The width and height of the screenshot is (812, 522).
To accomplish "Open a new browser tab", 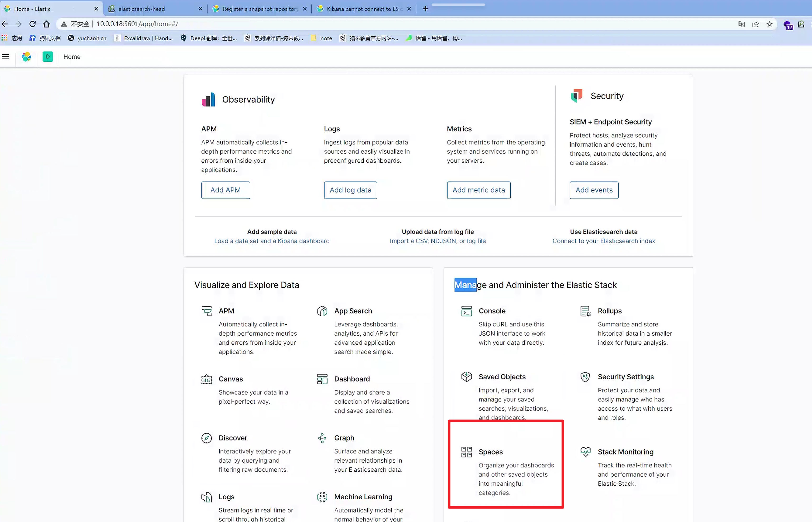I will 425,9.
